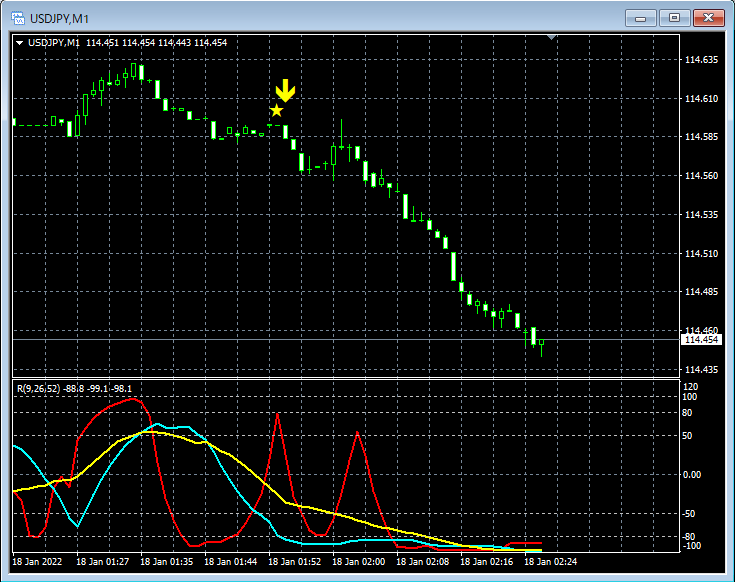Click indicator scale value 80
This screenshot has height=582, width=735.
(687, 413)
